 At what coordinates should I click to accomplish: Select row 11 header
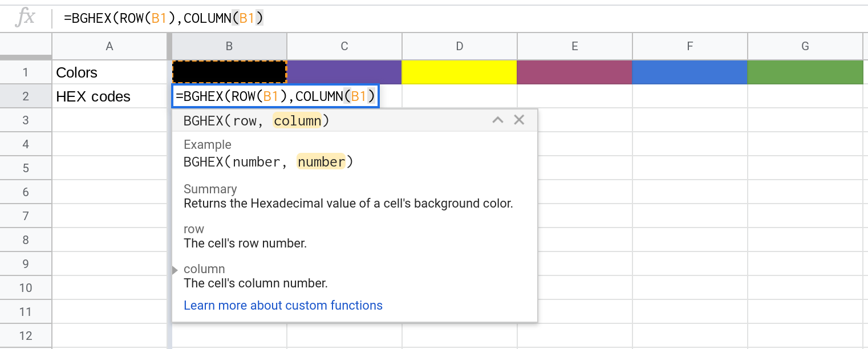pos(26,312)
